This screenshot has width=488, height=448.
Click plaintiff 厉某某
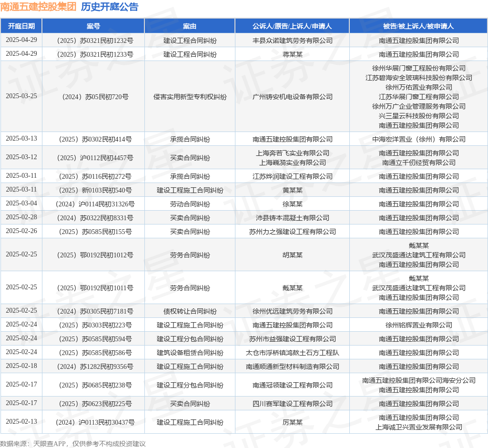[x=293, y=422]
